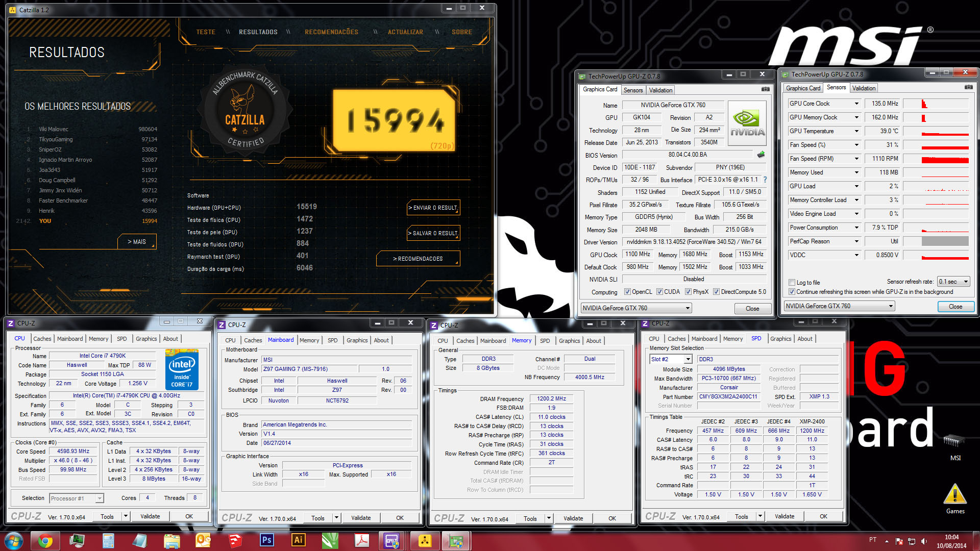Open the GPU Core Clock sensor dropdown

pos(856,104)
